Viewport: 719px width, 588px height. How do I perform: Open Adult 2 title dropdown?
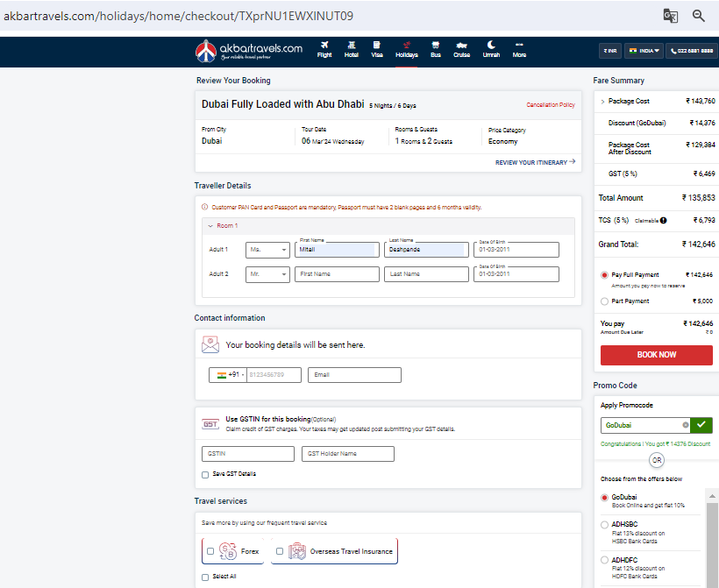[267, 274]
